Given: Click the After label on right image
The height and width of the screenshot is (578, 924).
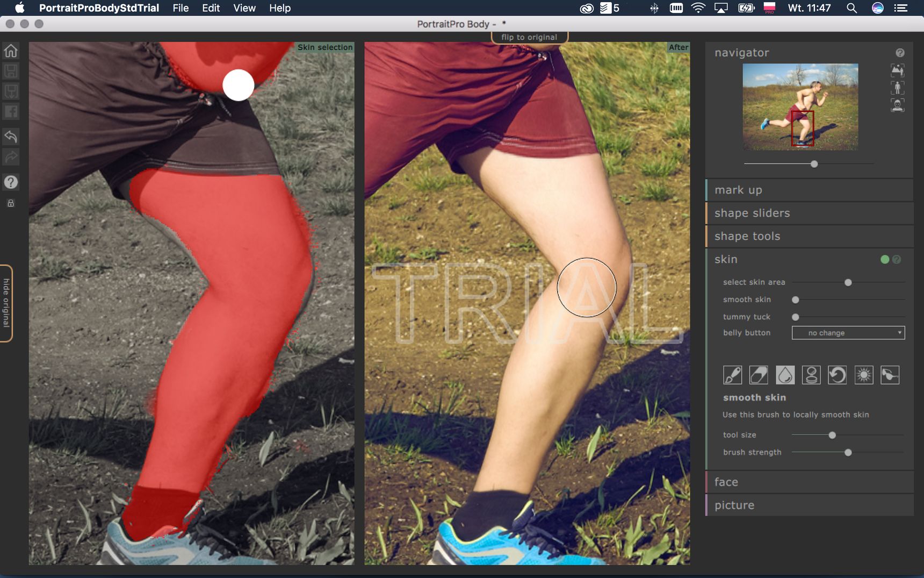Looking at the screenshot, I should pos(678,47).
